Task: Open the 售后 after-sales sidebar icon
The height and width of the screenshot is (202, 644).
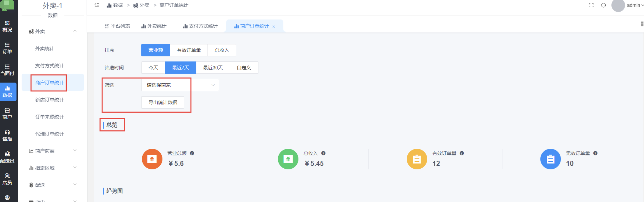Action: tap(7, 135)
